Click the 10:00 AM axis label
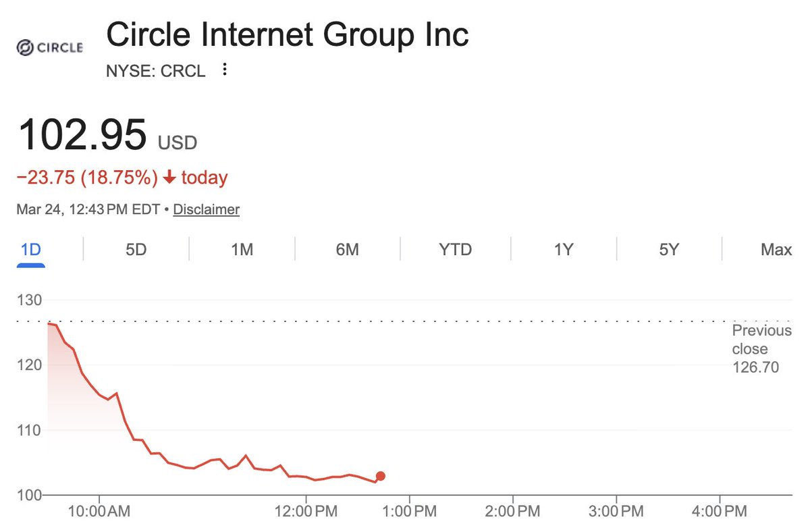The height and width of the screenshot is (532, 810). click(99, 512)
